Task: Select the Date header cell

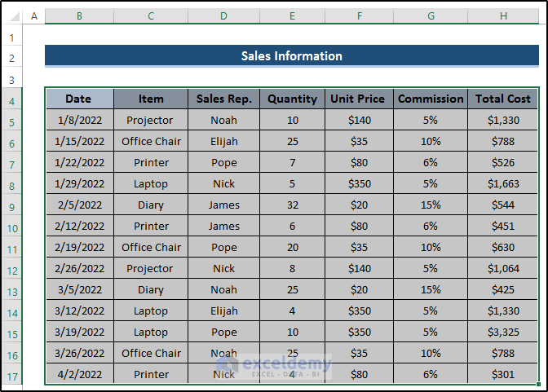Action: point(79,99)
